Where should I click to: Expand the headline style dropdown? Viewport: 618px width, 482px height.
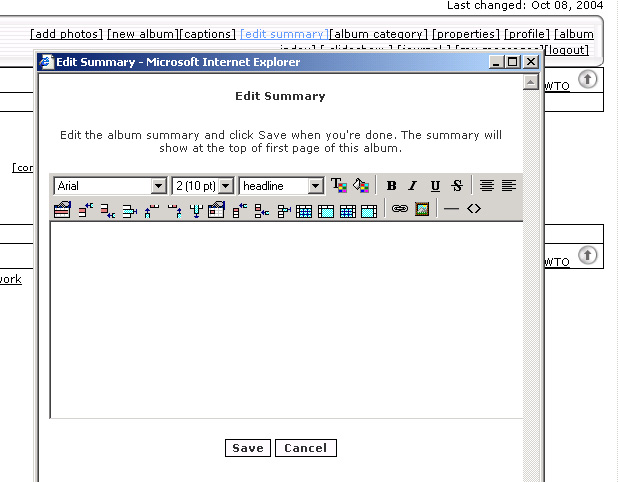click(315, 186)
